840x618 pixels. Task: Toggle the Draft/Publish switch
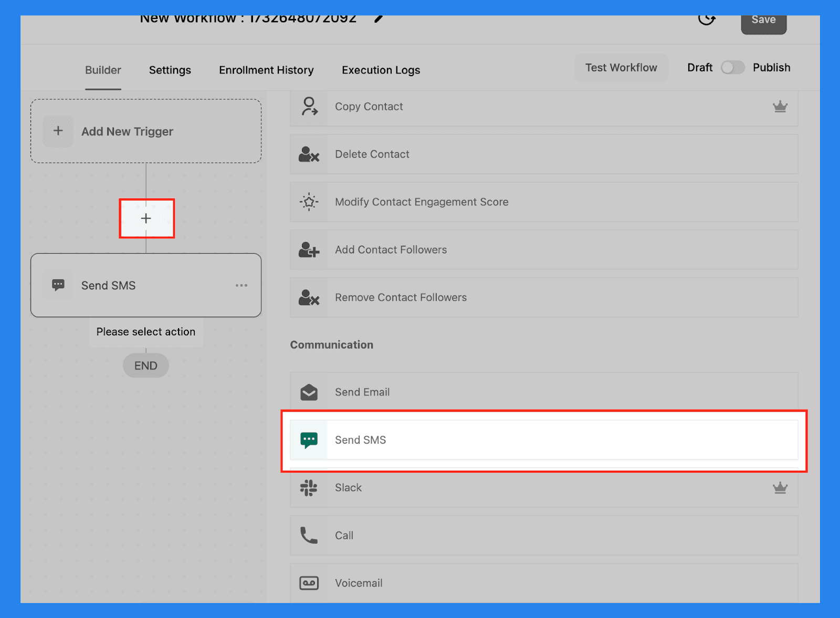point(732,68)
